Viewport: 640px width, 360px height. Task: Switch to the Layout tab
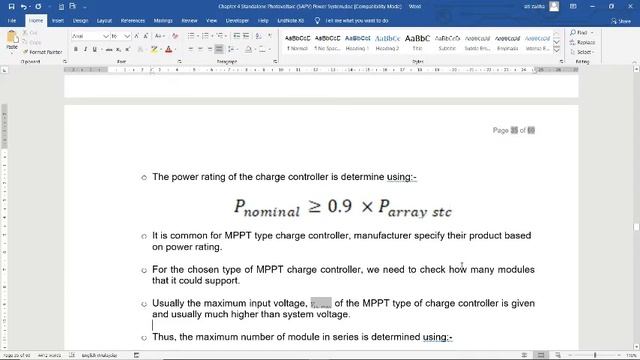[x=104, y=20]
